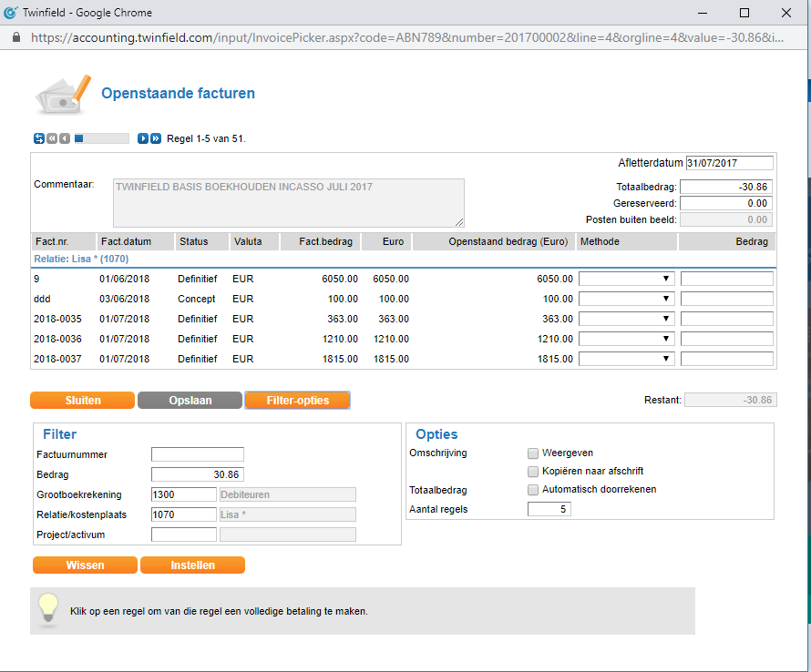Click the padlock icon in address bar

point(16,38)
